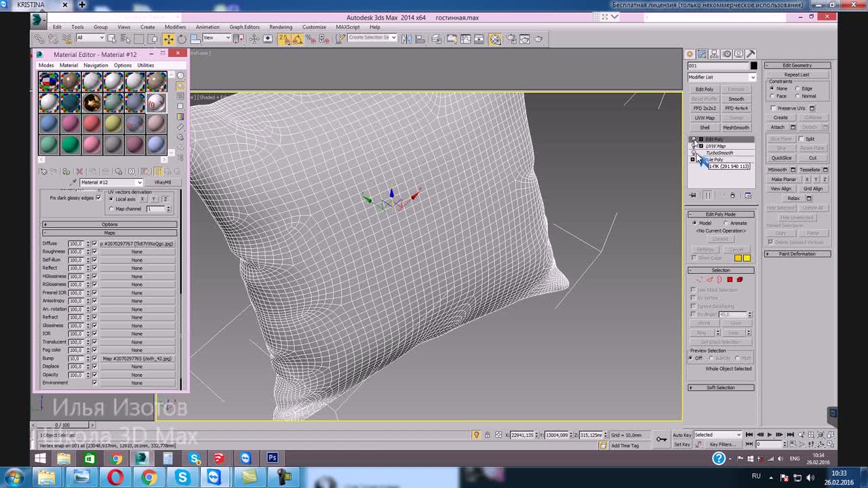
Task: Toggle the 2.5D snaps tool
Action: click(x=284, y=39)
